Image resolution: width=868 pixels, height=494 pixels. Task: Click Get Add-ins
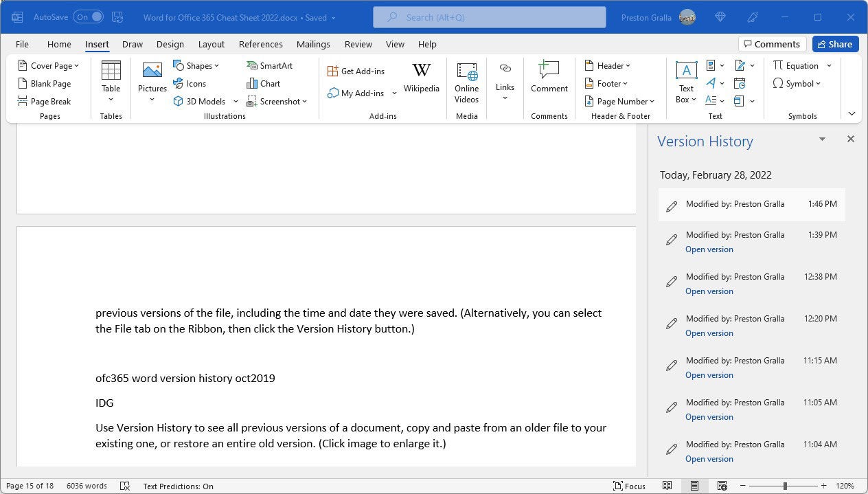[356, 71]
